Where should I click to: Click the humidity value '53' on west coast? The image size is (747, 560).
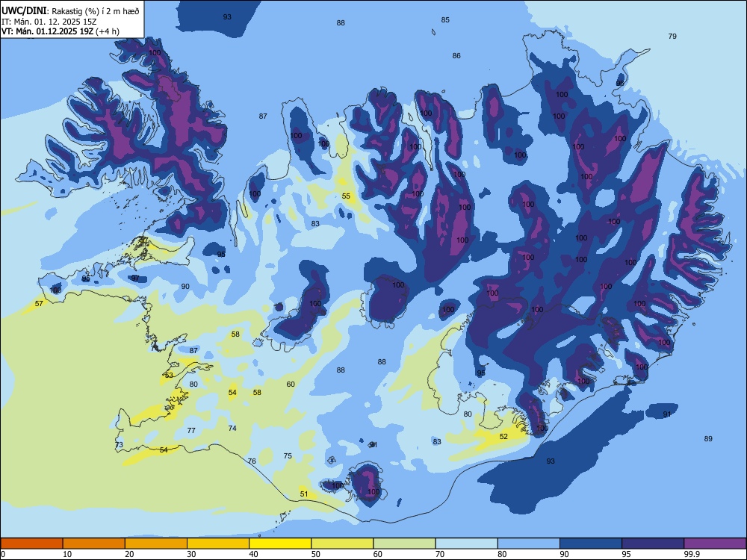(169, 376)
